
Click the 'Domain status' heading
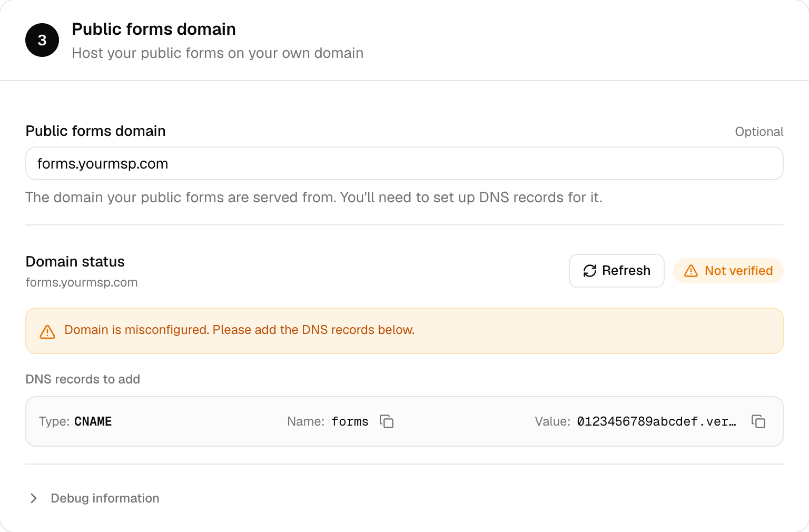(x=75, y=262)
